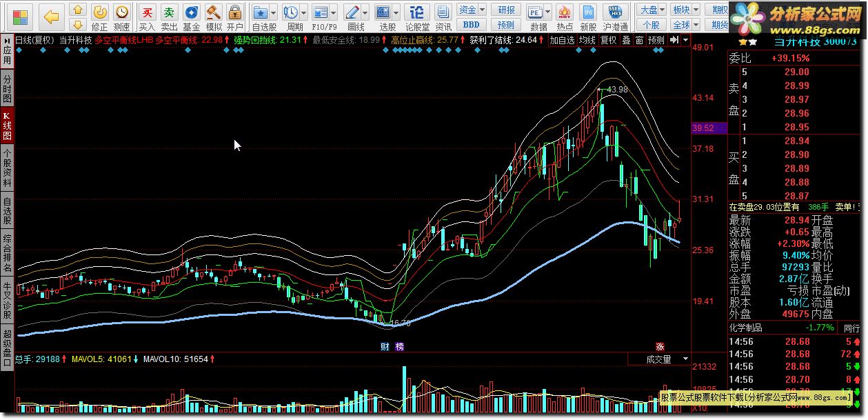Click the toolbar 预测 button under 研报
This screenshot has height=420, width=868.
click(507, 25)
